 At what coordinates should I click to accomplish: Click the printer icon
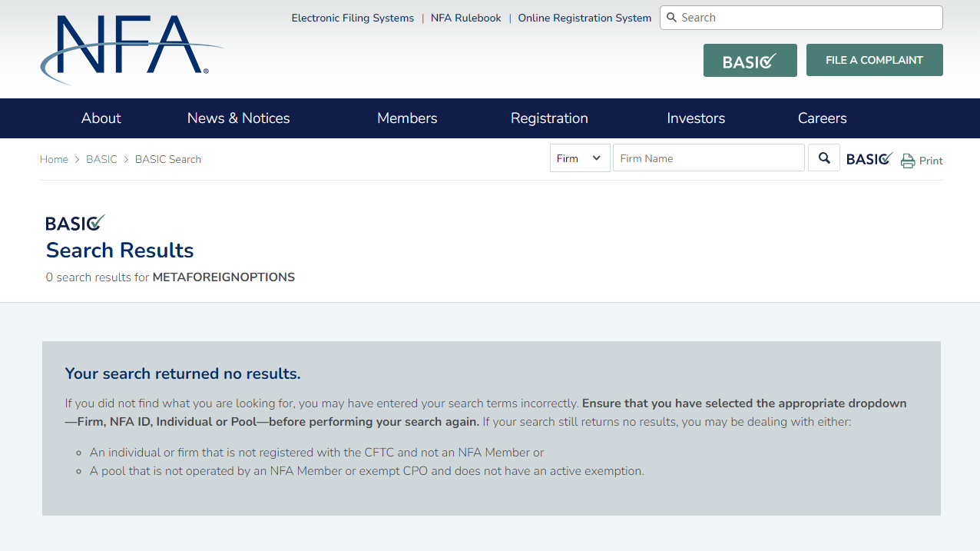[x=908, y=161]
